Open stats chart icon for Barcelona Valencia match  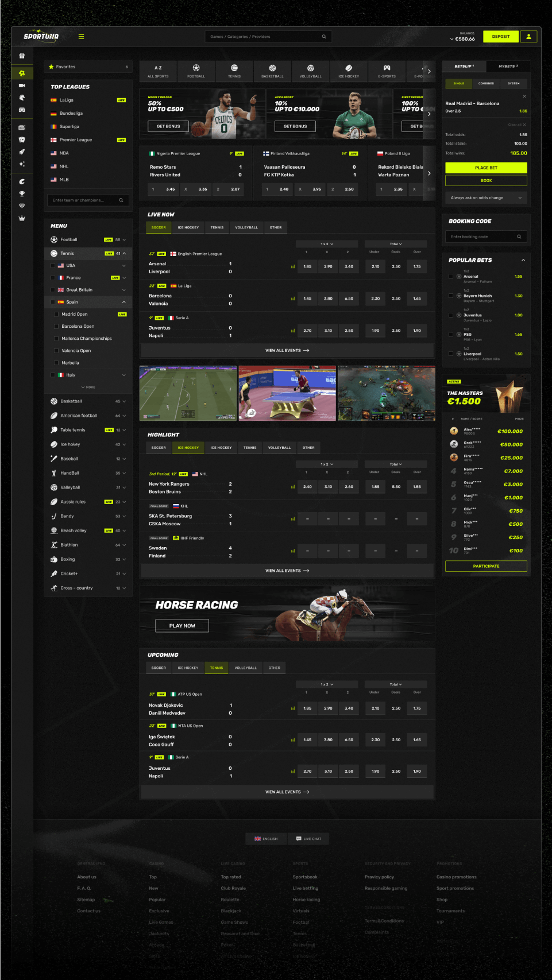click(293, 299)
